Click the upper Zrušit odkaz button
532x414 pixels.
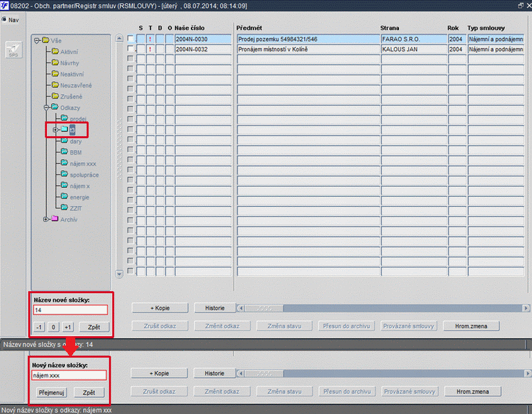(160, 326)
